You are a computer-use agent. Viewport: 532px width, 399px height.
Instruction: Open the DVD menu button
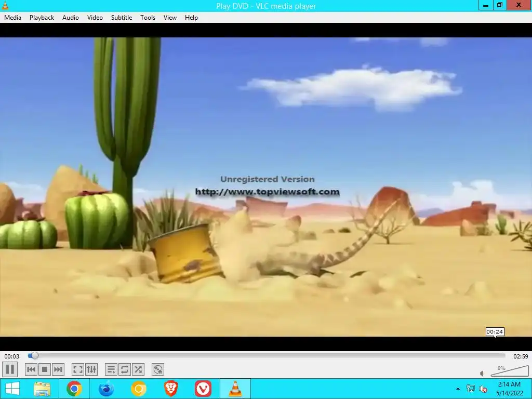[158, 369]
